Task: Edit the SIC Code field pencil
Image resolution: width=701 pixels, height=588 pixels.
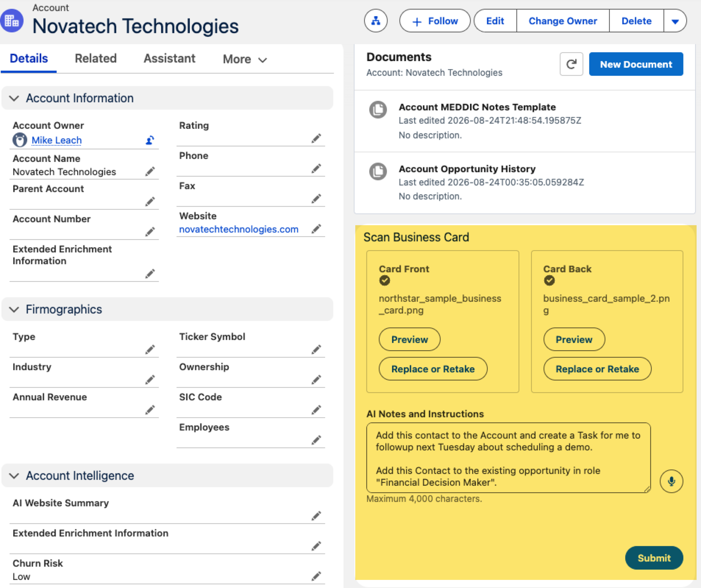Action: [x=316, y=410]
